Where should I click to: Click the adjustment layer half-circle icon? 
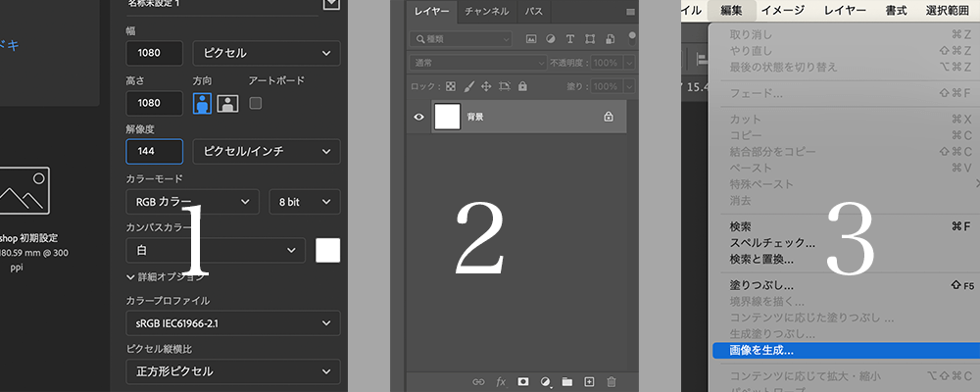pyautogui.click(x=546, y=381)
